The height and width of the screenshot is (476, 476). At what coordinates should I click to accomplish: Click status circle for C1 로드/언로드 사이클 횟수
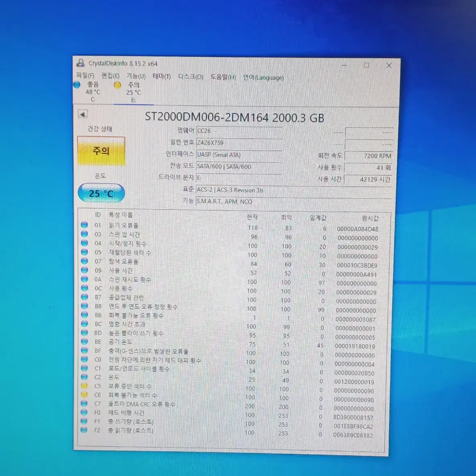point(84,368)
